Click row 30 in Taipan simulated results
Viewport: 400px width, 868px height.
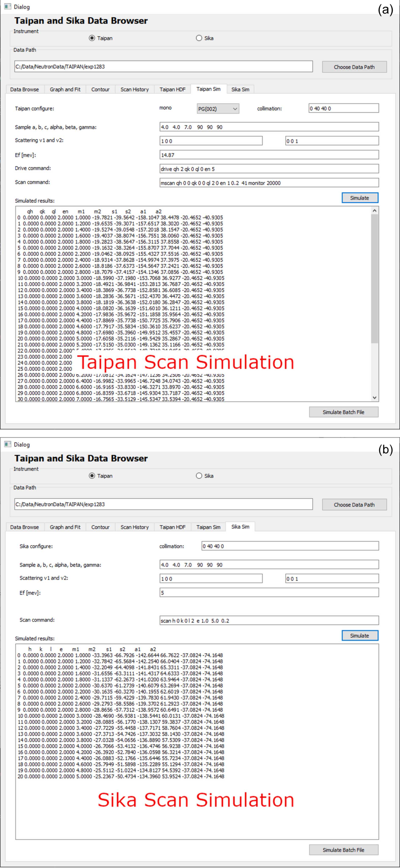121,399
